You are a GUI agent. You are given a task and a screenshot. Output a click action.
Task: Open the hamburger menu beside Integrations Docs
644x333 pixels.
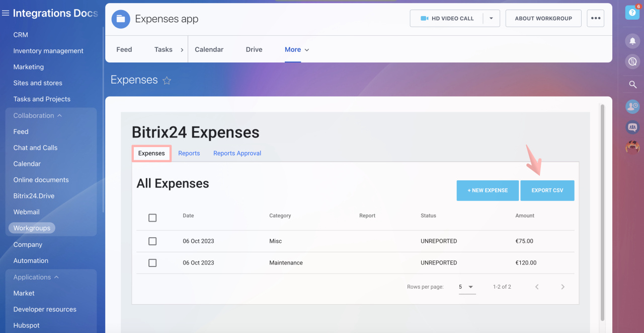[6, 14]
